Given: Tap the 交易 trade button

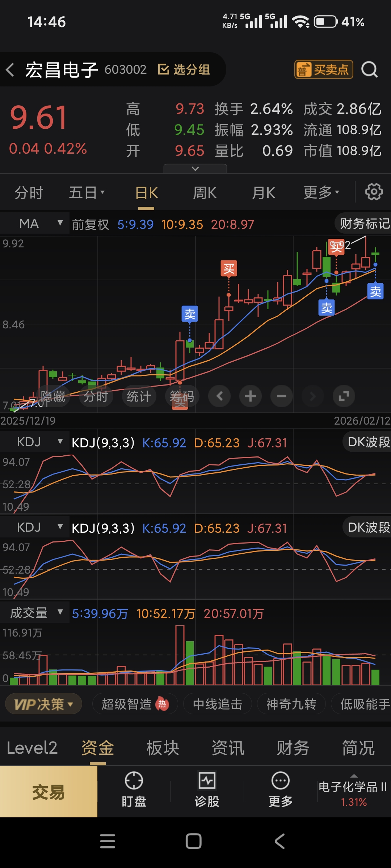Looking at the screenshot, I should coord(49,792).
